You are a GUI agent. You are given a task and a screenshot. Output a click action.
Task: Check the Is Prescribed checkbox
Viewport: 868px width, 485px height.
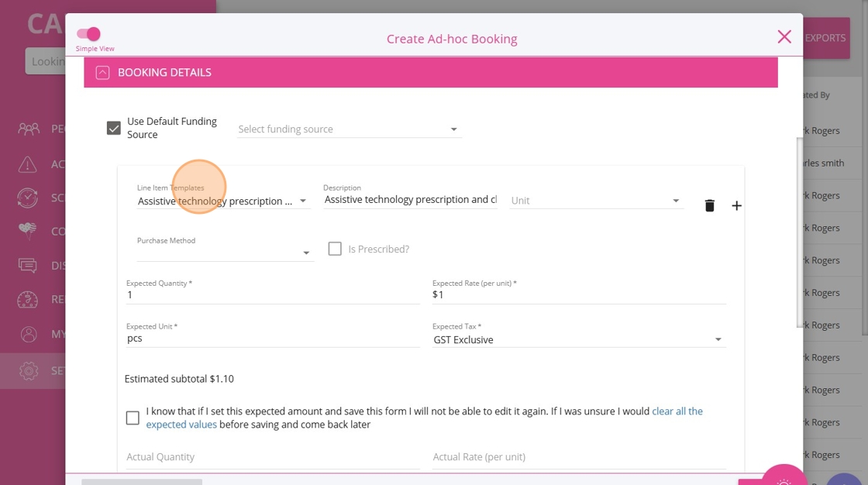tap(335, 249)
